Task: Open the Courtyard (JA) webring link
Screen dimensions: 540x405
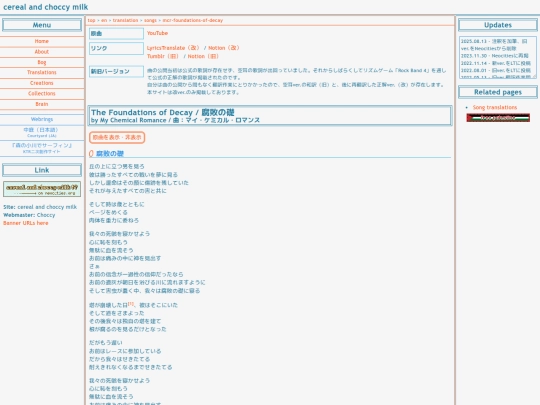Action: pyautogui.click(x=42, y=132)
